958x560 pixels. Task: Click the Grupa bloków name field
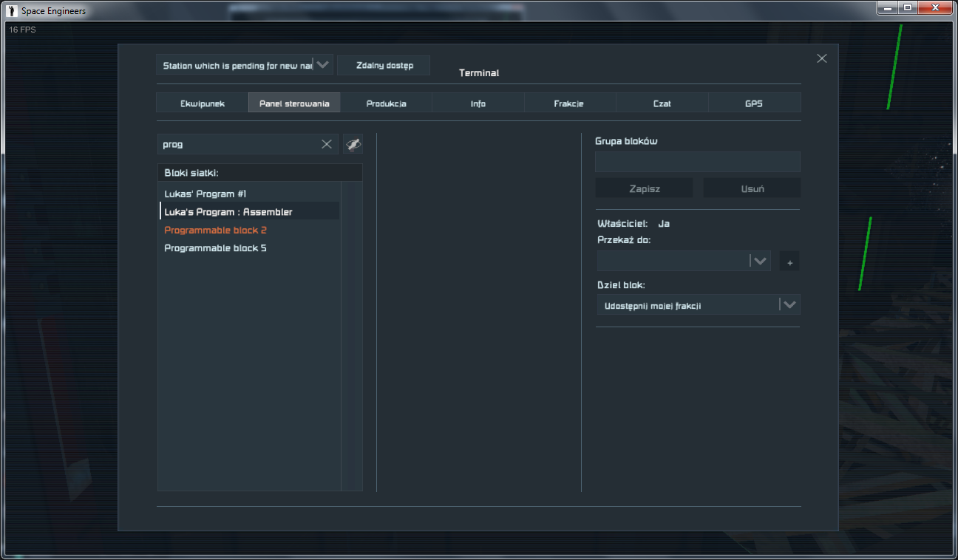coord(697,162)
